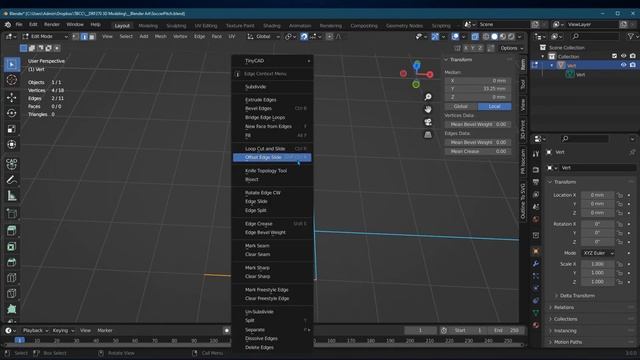Hide Vert object with eye icon
Image resolution: width=640 pixels, height=360 pixels.
pyautogui.click(x=623, y=65)
